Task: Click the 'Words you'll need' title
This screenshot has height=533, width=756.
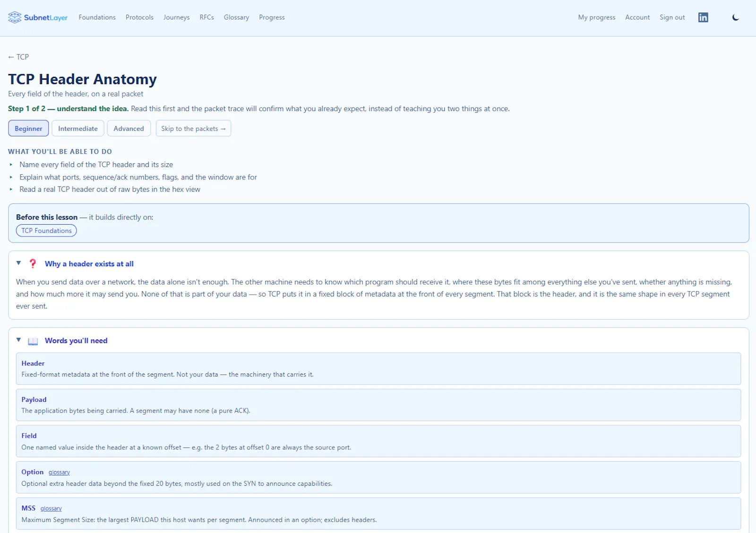Action: (76, 341)
